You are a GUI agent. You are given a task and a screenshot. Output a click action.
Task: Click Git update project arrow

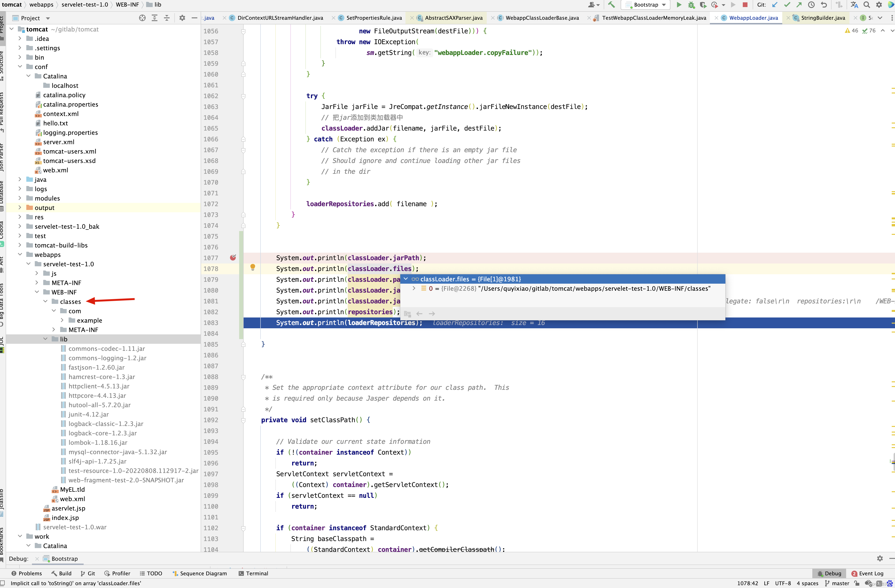[x=775, y=5]
